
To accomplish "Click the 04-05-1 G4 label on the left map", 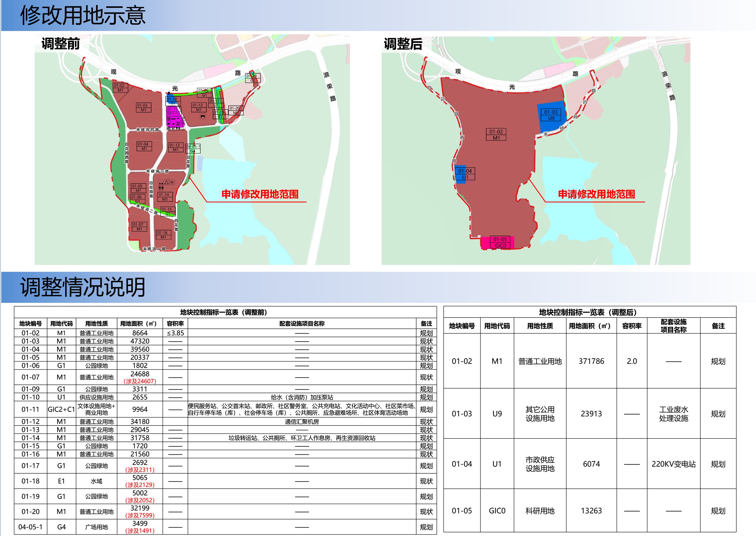I will pos(193,149).
